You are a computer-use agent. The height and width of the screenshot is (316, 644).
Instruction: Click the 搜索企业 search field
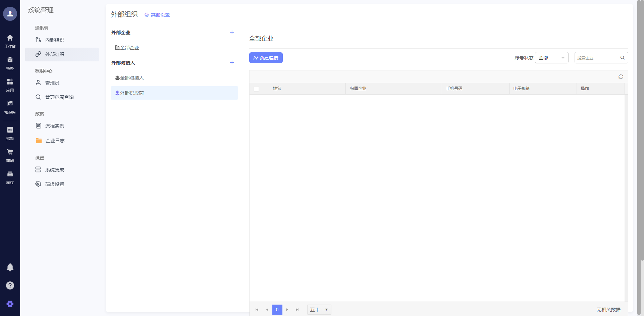597,58
